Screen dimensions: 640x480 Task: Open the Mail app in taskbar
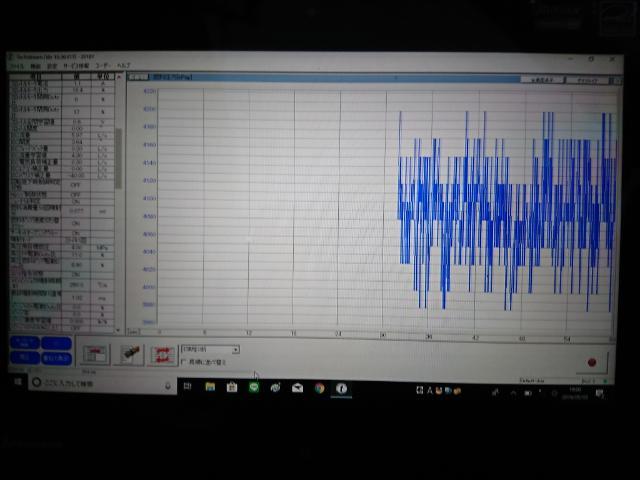[297, 387]
